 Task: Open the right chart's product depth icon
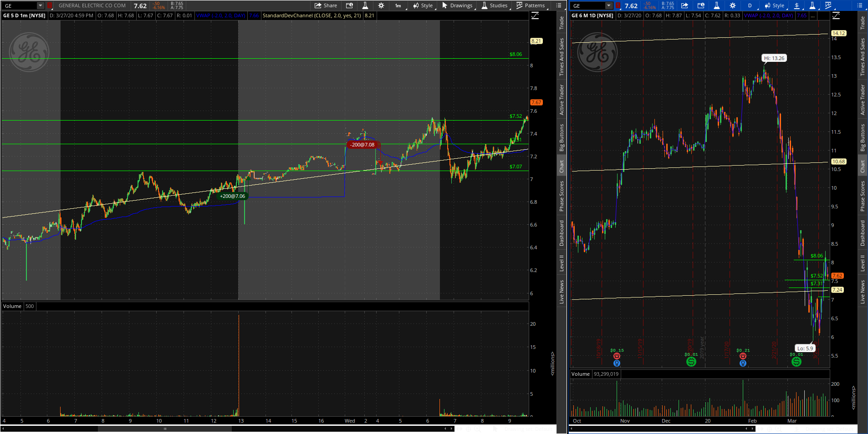(x=701, y=5)
